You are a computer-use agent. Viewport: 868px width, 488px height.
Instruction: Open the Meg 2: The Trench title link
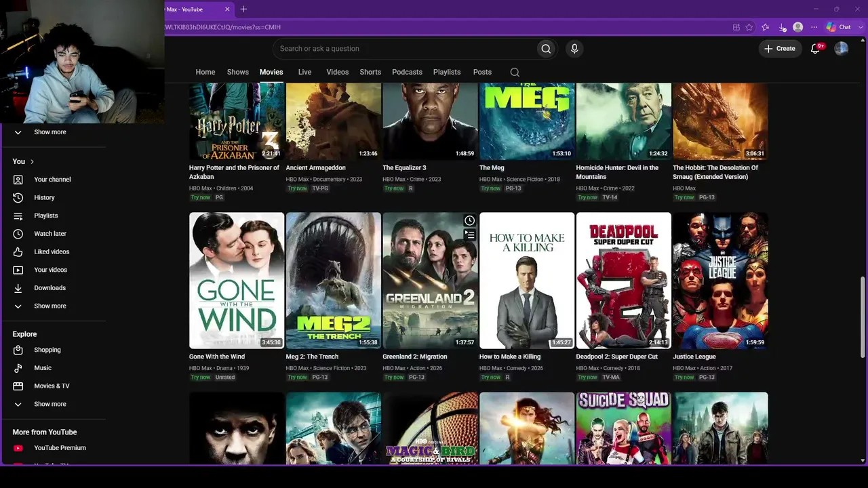pyautogui.click(x=312, y=357)
